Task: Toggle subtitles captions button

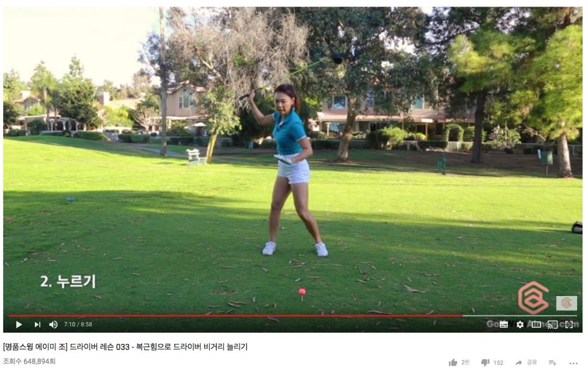Action: (x=504, y=325)
